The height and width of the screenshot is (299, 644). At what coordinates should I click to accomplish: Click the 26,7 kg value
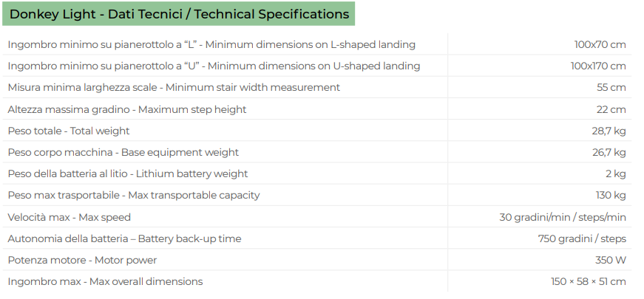[x=609, y=152]
